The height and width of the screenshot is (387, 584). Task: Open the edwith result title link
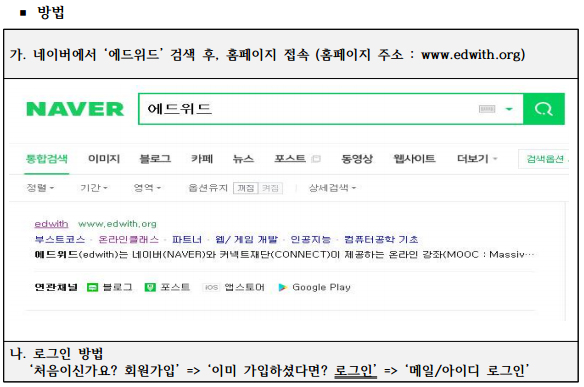click(x=51, y=224)
